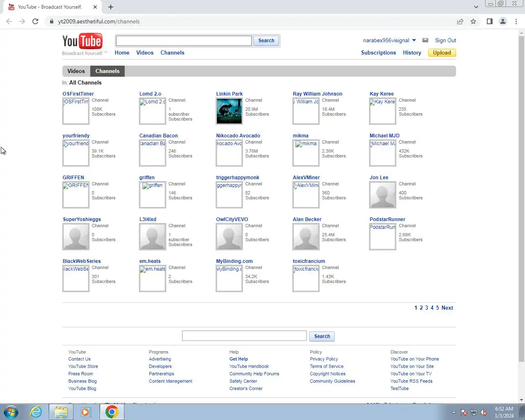Click the browser address bar URL
The height and width of the screenshot is (420, 525).
click(99, 21)
